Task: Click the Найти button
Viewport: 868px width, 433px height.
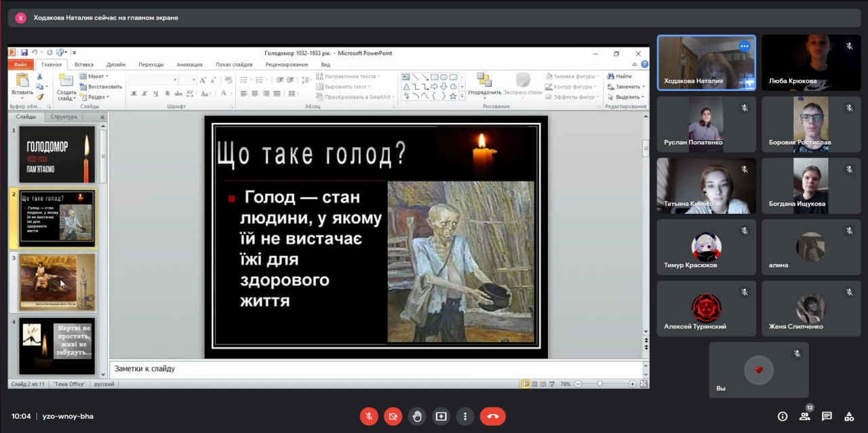Action: point(620,77)
